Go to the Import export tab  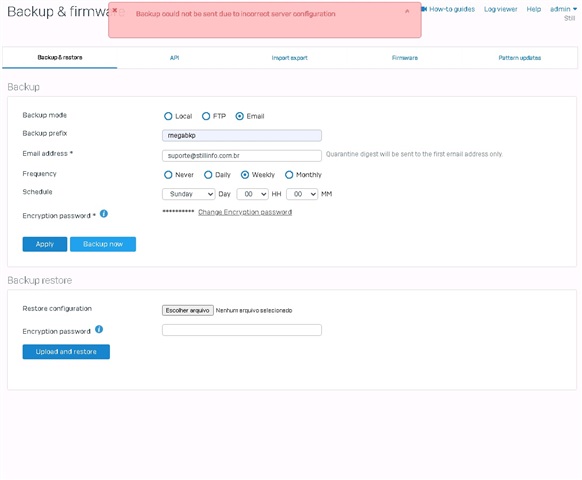tap(290, 58)
